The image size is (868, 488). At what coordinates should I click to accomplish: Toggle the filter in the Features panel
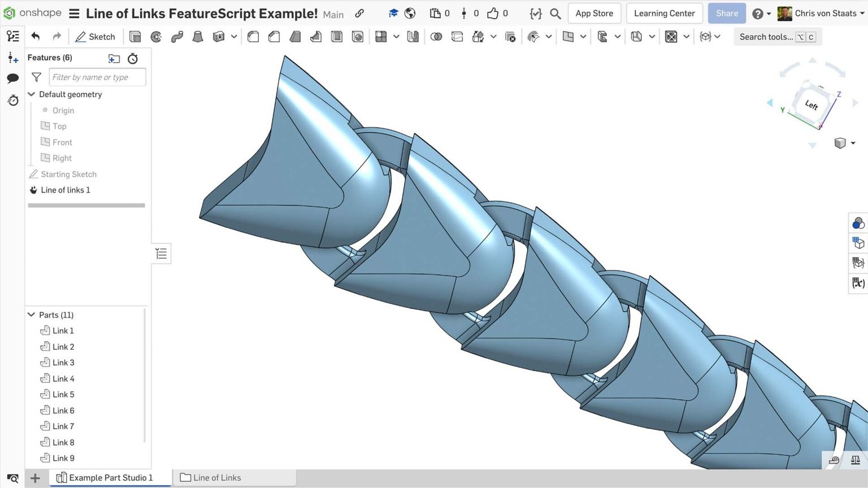click(x=36, y=77)
